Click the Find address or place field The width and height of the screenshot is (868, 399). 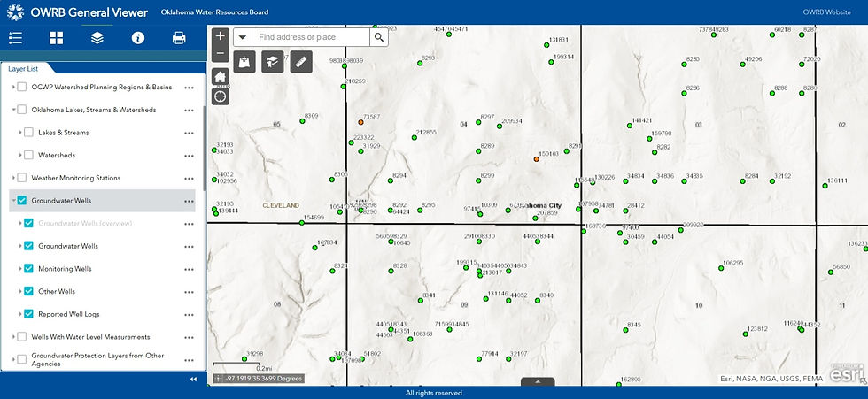click(x=311, y=37)
